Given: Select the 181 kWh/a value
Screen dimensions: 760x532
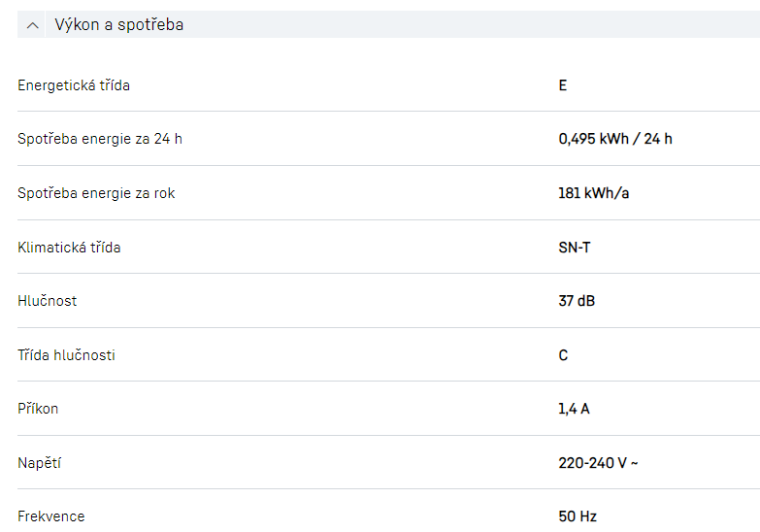Looking at the screenshot, I should pyautogui.click(x=594, y=193).
